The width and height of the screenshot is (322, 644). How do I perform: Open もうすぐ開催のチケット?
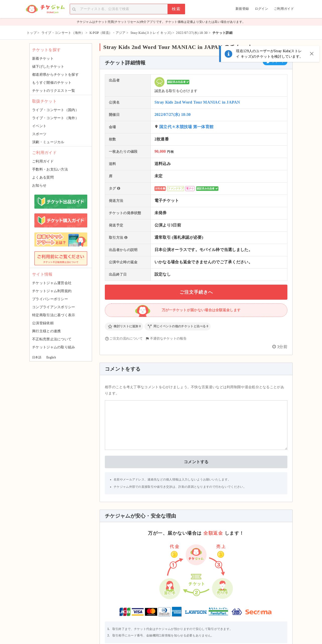52,83
